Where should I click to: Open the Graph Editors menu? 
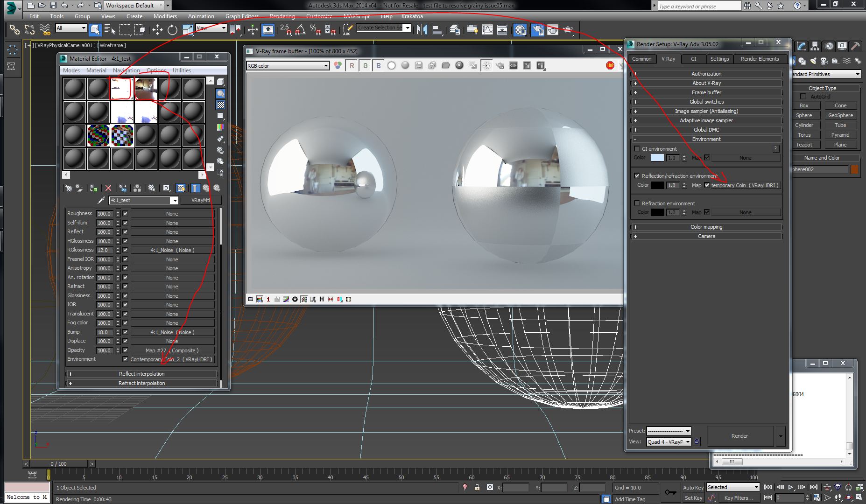[242, 16]
